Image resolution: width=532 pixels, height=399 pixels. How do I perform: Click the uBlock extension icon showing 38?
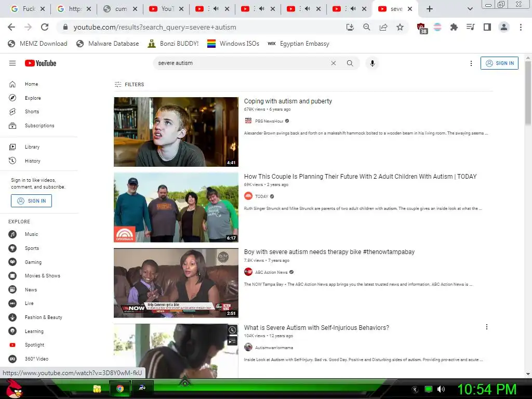click(421, 28)
